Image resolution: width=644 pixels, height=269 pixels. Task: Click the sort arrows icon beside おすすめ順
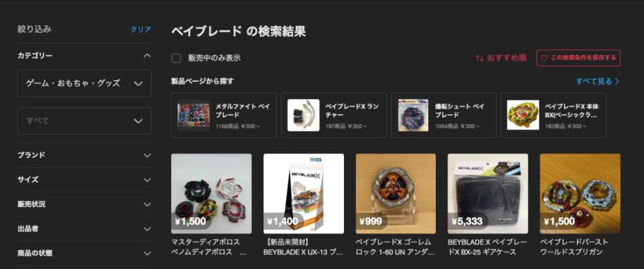(x=479, y=59)
